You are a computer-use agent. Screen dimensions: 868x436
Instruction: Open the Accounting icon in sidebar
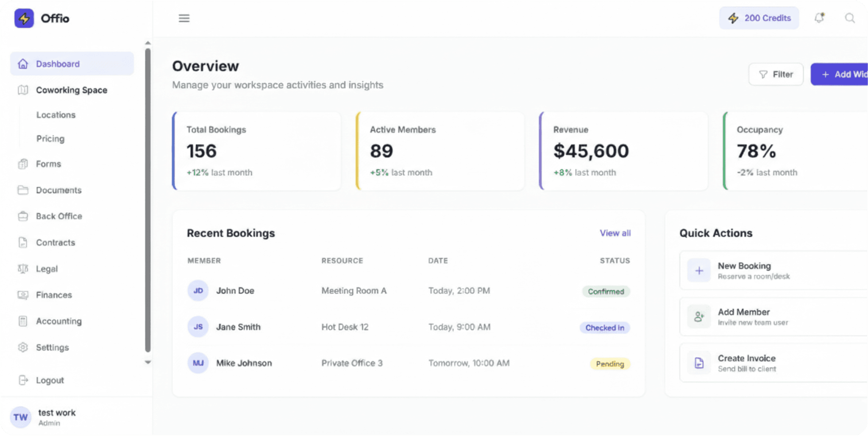coord(23,321)
